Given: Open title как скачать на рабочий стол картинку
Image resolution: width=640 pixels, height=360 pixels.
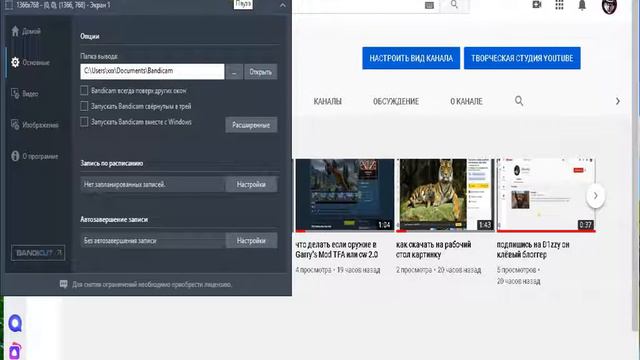Looking at the screenshot, I should [x=433, y=249].
